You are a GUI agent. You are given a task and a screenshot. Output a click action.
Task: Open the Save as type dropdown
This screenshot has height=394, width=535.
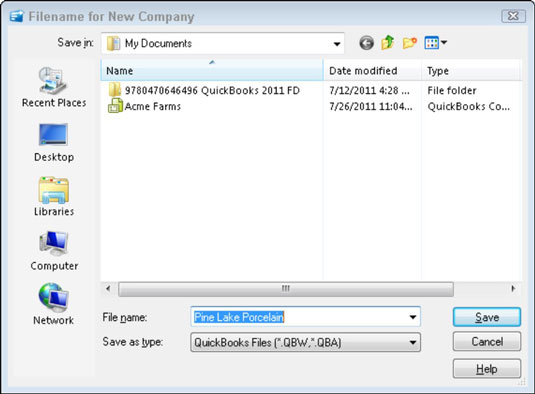click(x=306, y=342)
